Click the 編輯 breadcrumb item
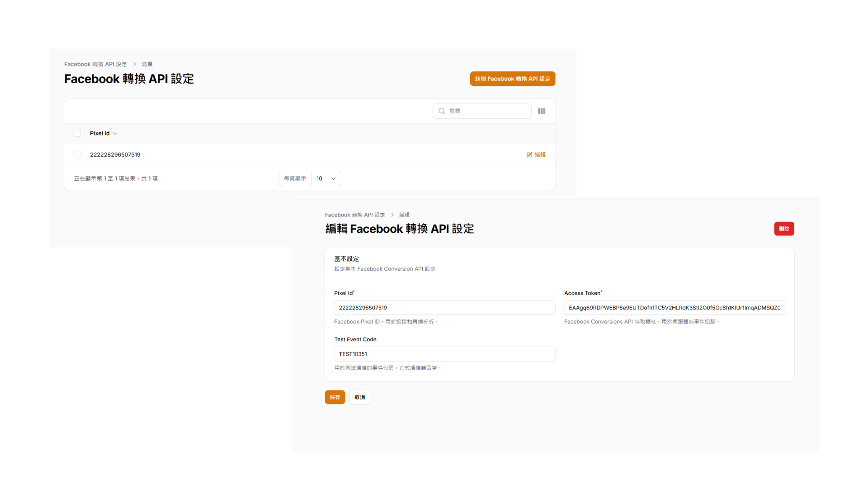The width and height of the screenshot is (868, 488). (x=404, y=215)
